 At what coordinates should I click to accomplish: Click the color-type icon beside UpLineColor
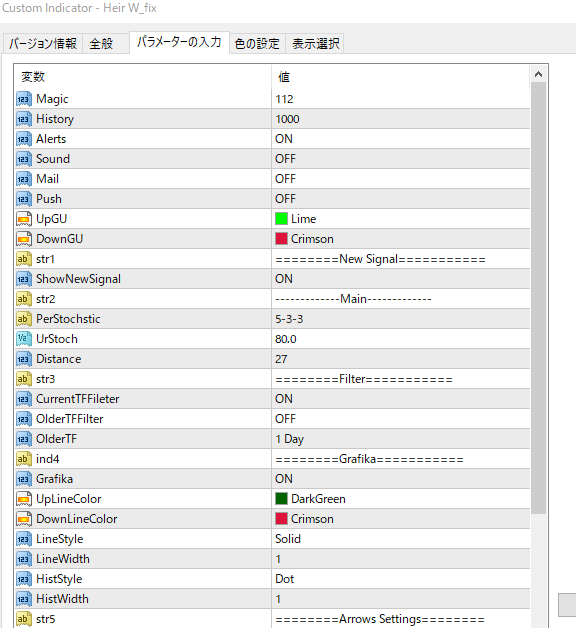click(24, 499)
